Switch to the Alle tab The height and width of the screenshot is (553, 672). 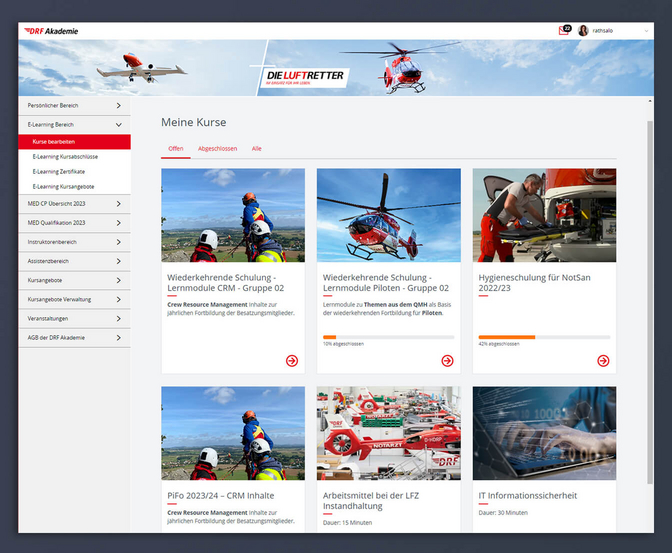click(257, 148)
